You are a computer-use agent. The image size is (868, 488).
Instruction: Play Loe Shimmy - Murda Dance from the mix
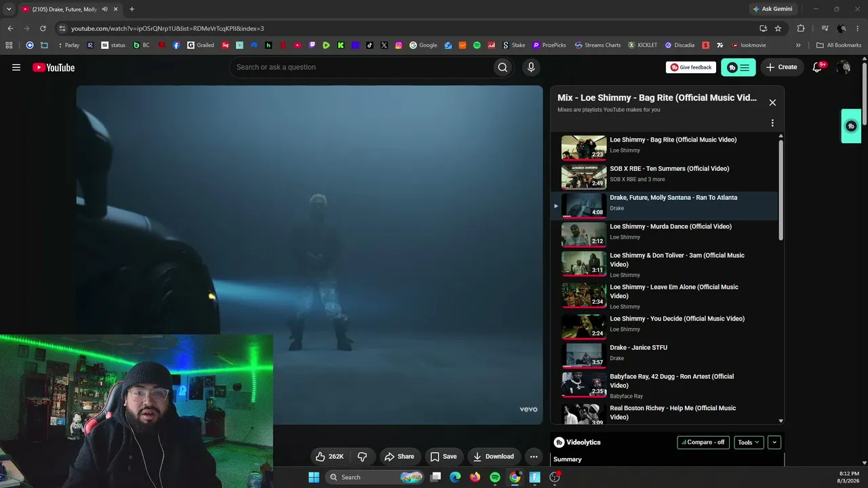pyautogui.click(x=665, y=235)
